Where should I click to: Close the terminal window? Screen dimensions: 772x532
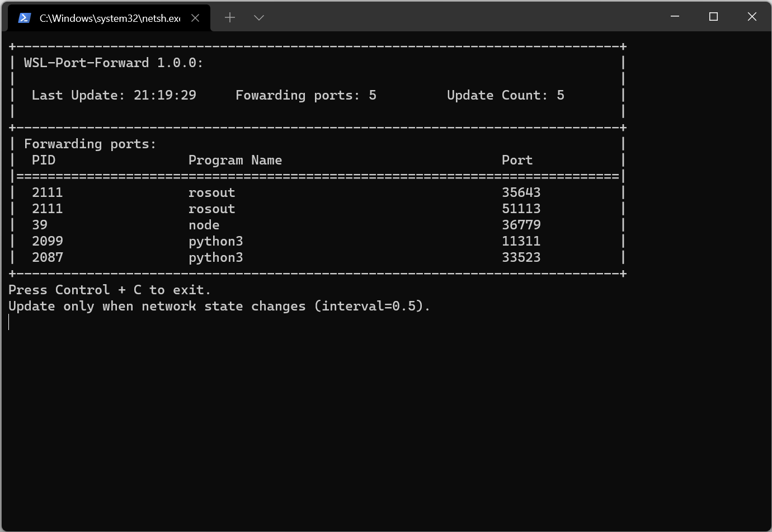[752, 16]
